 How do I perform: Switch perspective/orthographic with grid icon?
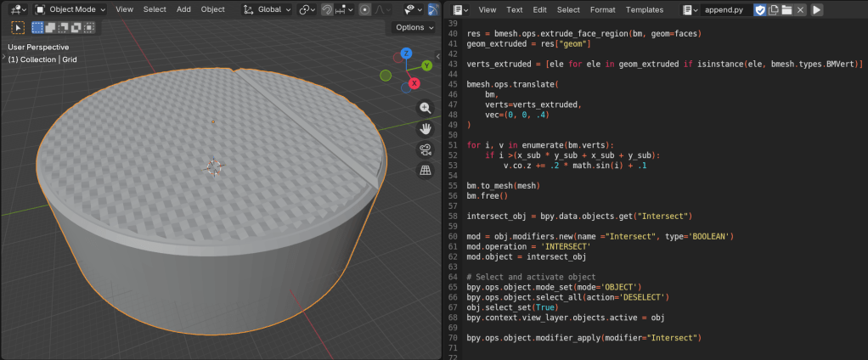[x=426, y=171]
